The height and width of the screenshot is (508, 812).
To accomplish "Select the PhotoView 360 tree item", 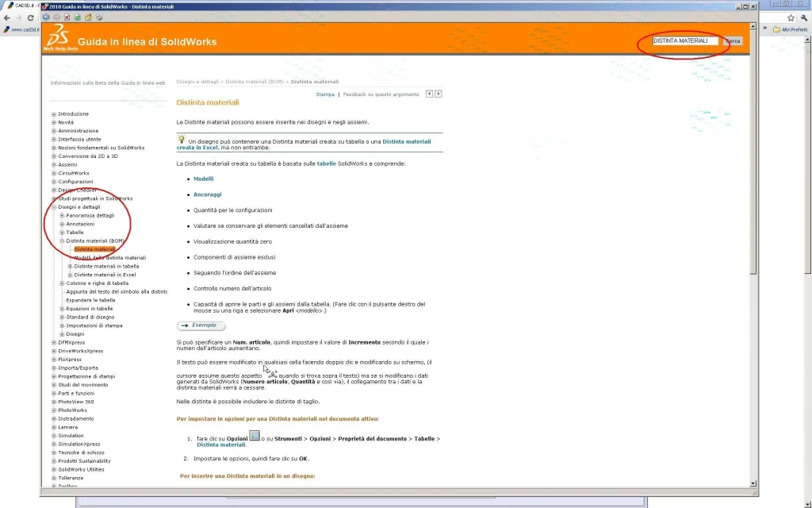I will (x=76, y=402).
